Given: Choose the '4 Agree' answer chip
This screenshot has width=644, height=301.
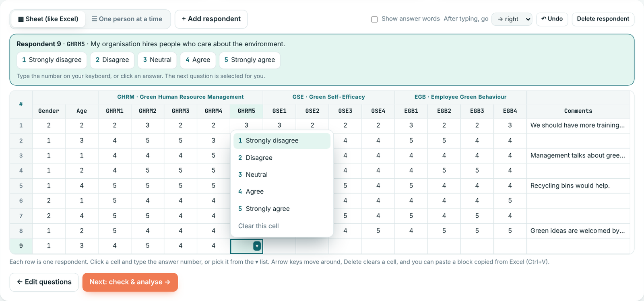Looking at the screenshot, I should (198, 60).
